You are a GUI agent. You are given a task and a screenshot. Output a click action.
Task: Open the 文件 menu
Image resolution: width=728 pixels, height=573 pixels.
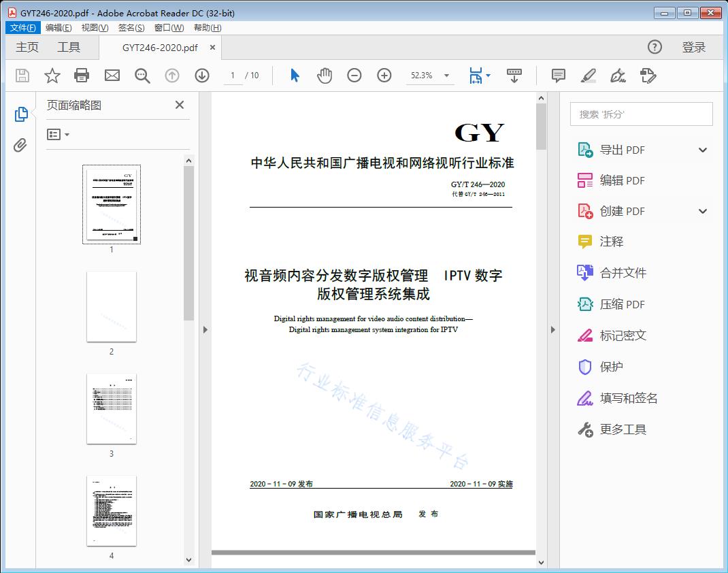tap(22, 27)
